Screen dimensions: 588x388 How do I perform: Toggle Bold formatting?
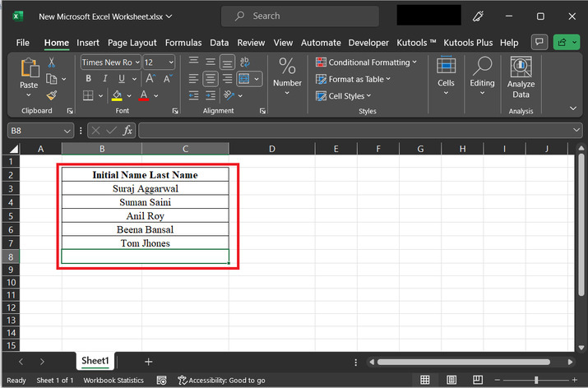click(87, 79)
